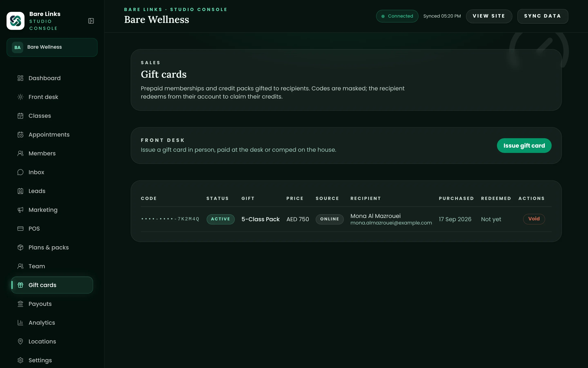Click the PURCHASED column header
This screenshot has height=368, width=588.
(x=456, y=198)
